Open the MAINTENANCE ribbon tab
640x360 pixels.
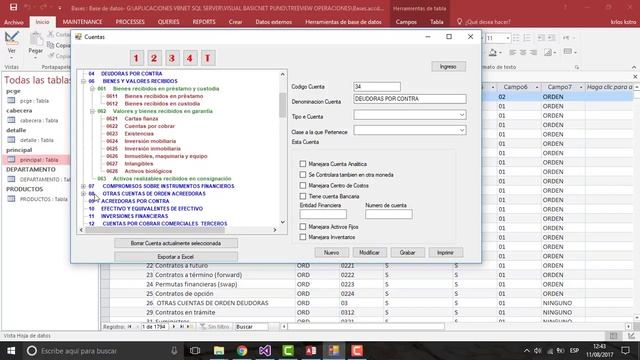[82, 22]
